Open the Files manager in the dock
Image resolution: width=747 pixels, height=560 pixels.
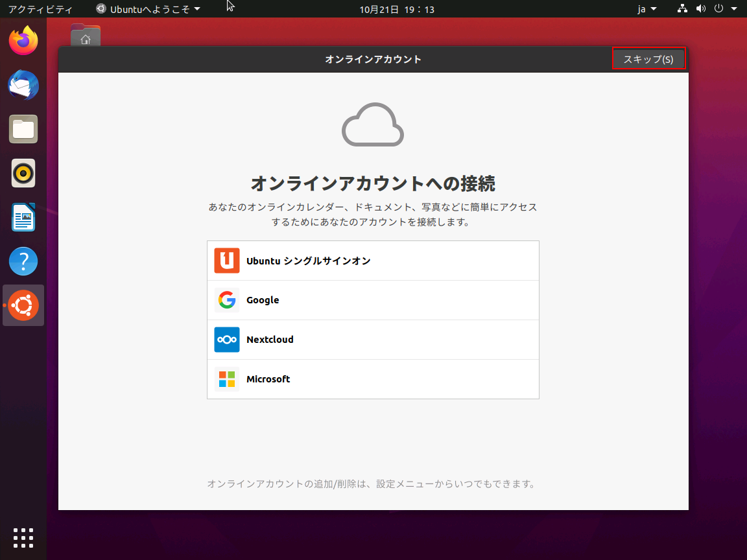tap(23, 129)
